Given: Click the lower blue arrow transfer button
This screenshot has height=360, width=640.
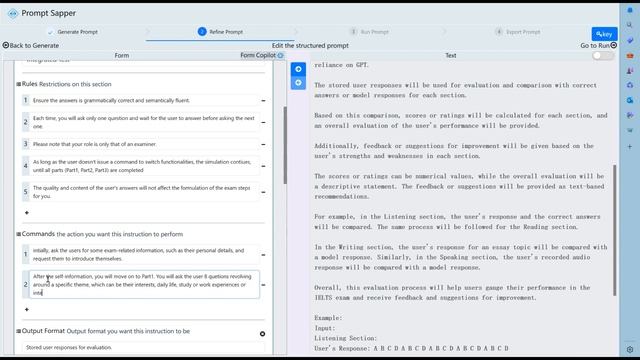Looking at the screenshot, I should coord(298,83).
